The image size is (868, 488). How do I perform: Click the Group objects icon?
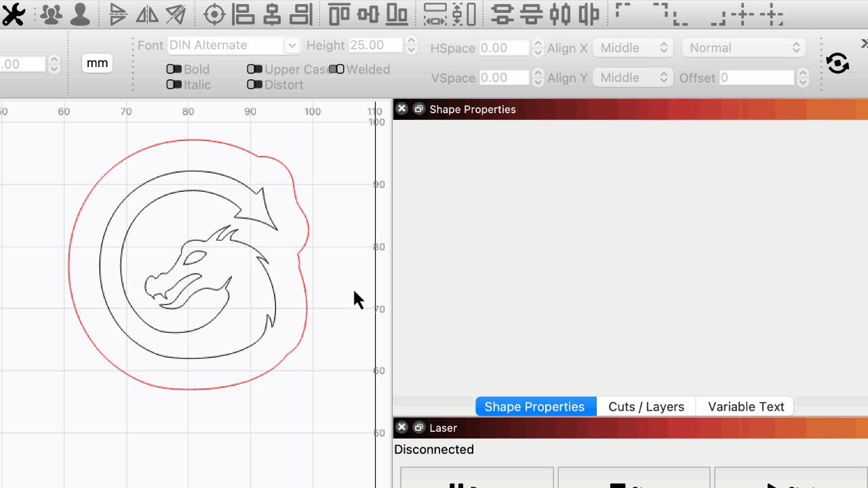click(50, 14)
